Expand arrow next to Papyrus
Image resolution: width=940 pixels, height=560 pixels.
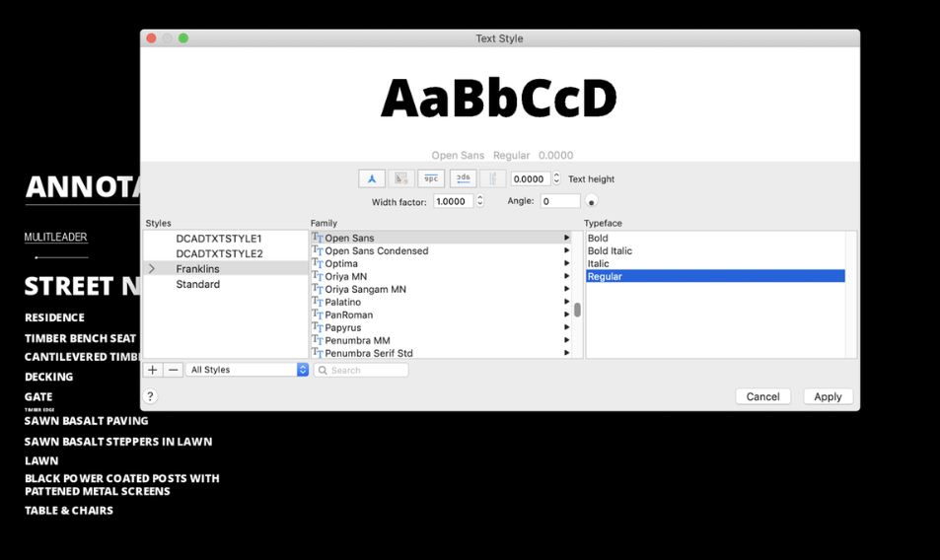pyautogui.click(x=566, y=327)
